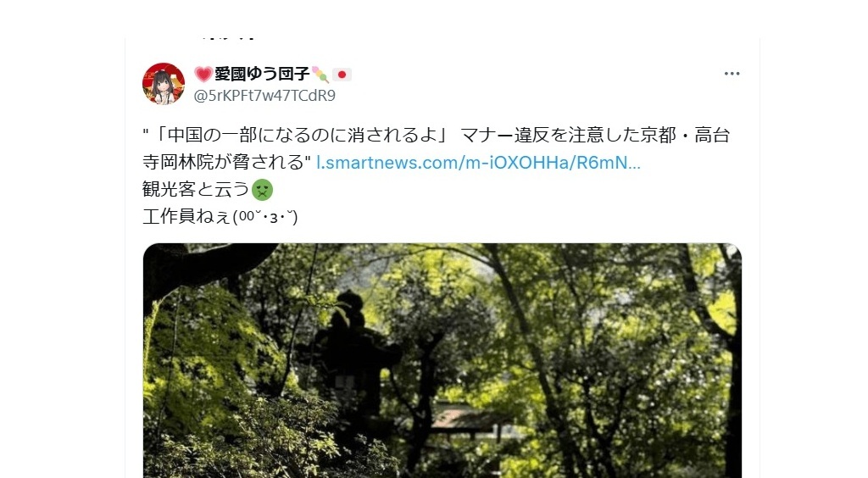This screenshot has height=478, width=868.
Task: Click the text 工作員ねぇ
Action: click(x=186, y=216)
